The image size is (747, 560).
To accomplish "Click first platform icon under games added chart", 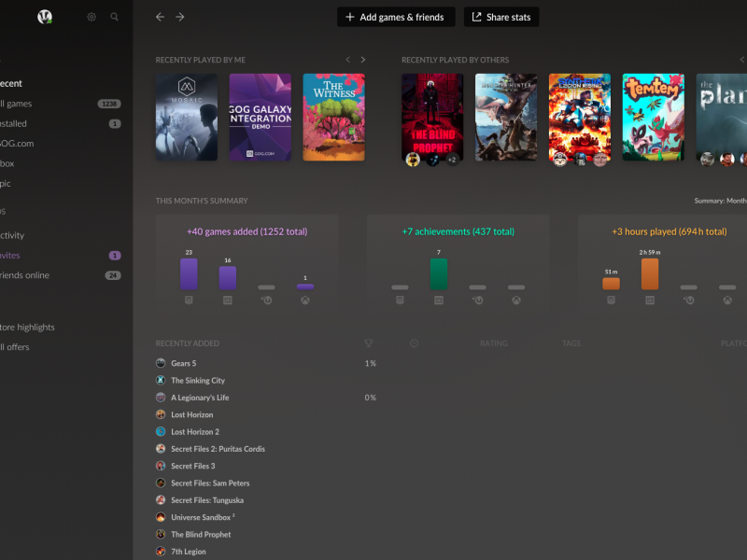I will (189, 301).
